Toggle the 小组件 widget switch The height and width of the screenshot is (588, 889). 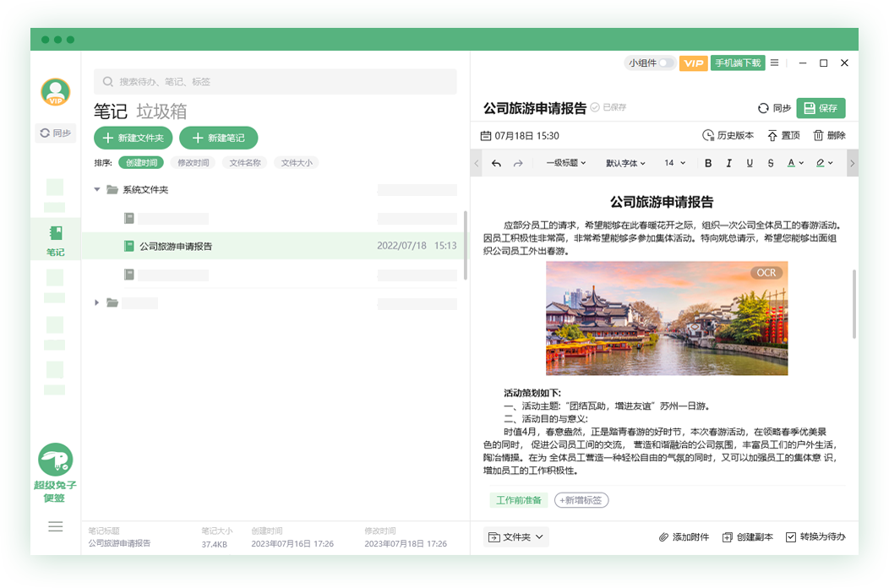click(x=667, y=63)
